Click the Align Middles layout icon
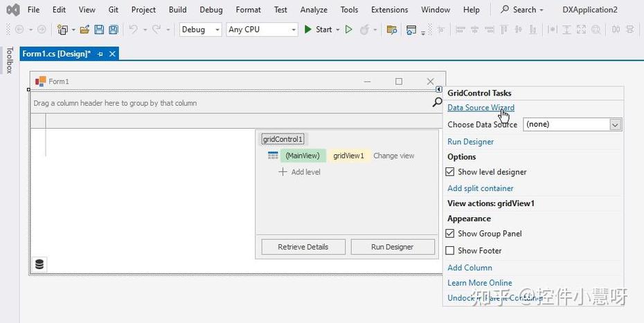Image resolution: width=644 pixels, height=323 pixels. 519,30
